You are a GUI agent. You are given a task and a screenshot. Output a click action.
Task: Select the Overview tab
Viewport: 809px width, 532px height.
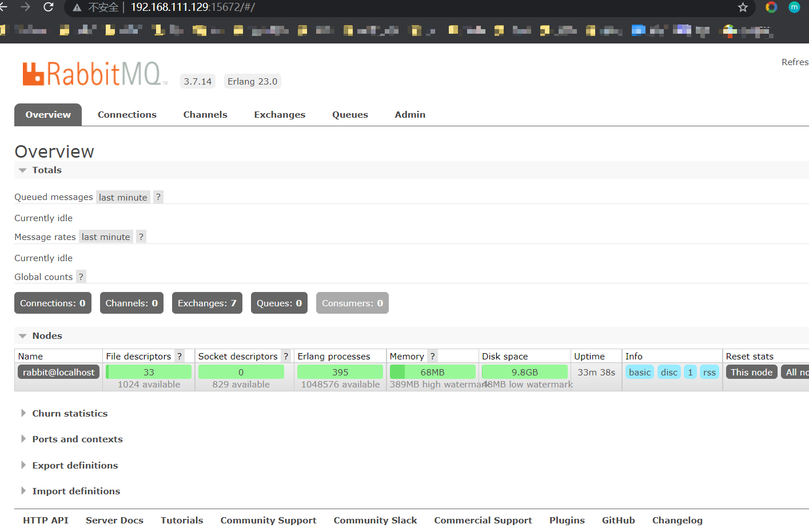(48, 114)
